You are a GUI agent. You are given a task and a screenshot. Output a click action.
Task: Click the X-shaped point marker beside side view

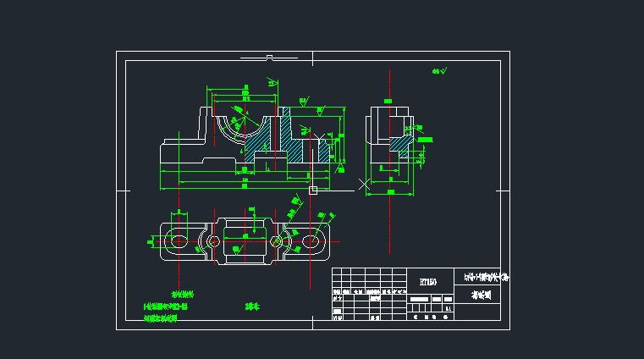pos(364,184)
